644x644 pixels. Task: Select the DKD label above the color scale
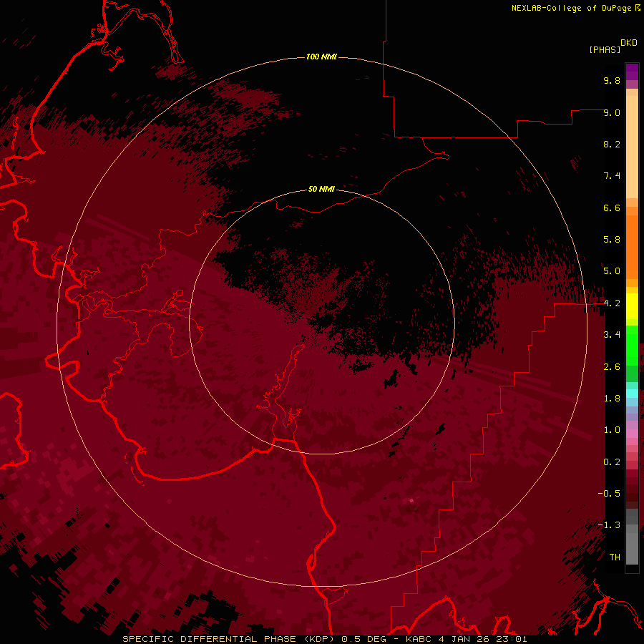629,43
